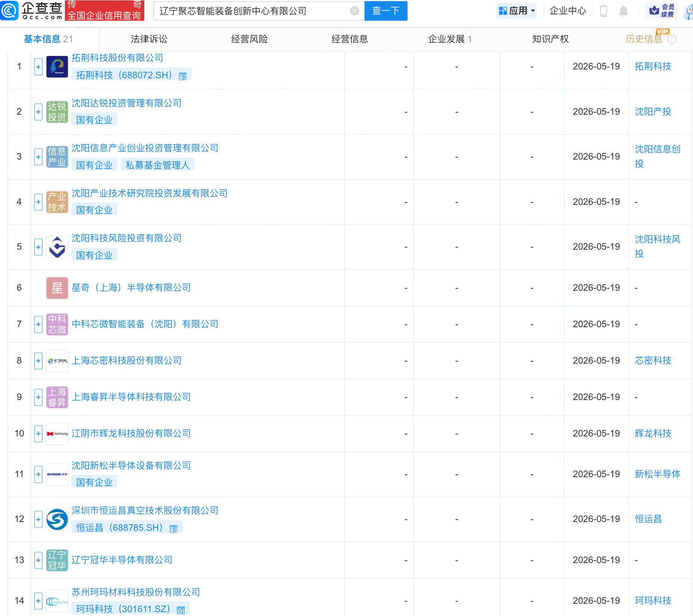Open the 辉龙科技 brand link

pyautogui.click(x=653, y=433)
